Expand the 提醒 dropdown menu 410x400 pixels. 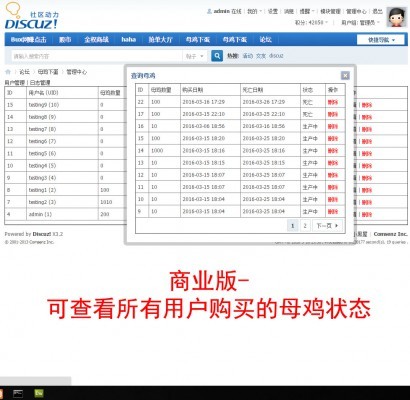coord(307,11)
